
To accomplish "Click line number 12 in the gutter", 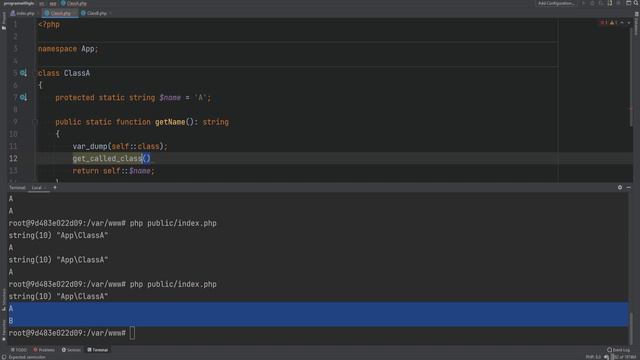I will 13,158.
